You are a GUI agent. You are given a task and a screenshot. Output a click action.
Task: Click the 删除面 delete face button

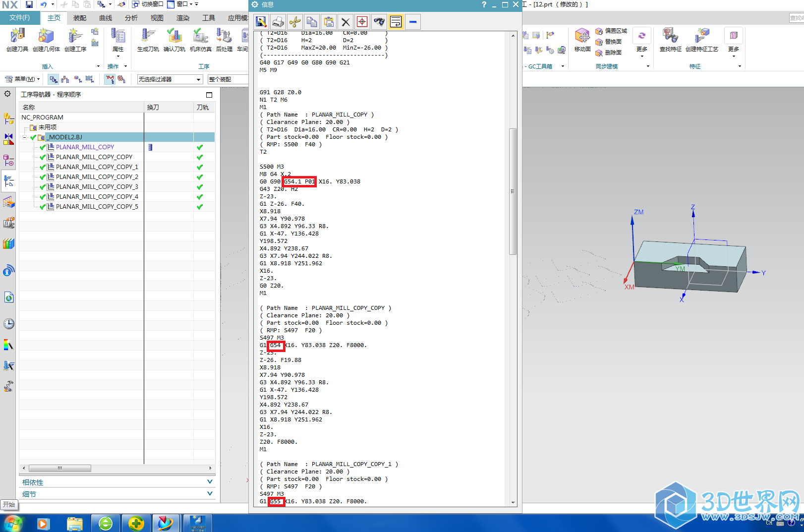608,53
